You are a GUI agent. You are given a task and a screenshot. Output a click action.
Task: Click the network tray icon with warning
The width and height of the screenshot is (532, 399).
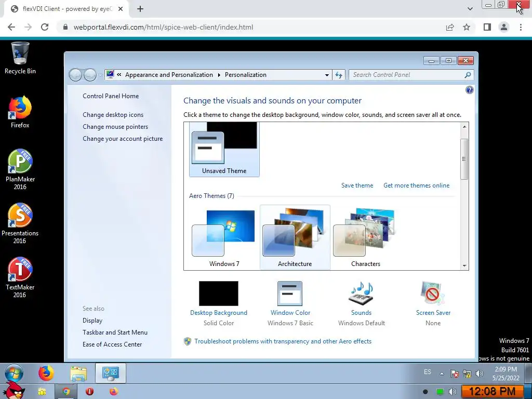(x=467, y=374)
